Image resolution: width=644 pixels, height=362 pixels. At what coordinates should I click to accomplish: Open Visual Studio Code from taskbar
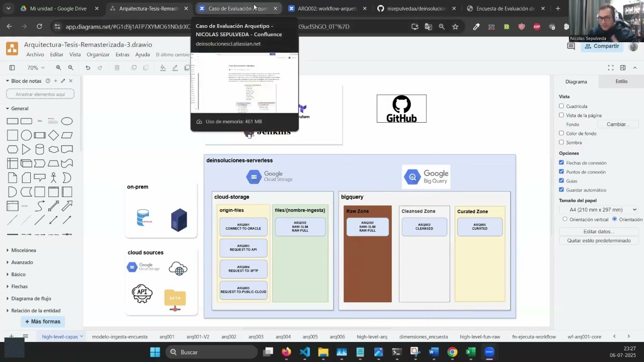(304, 352)
